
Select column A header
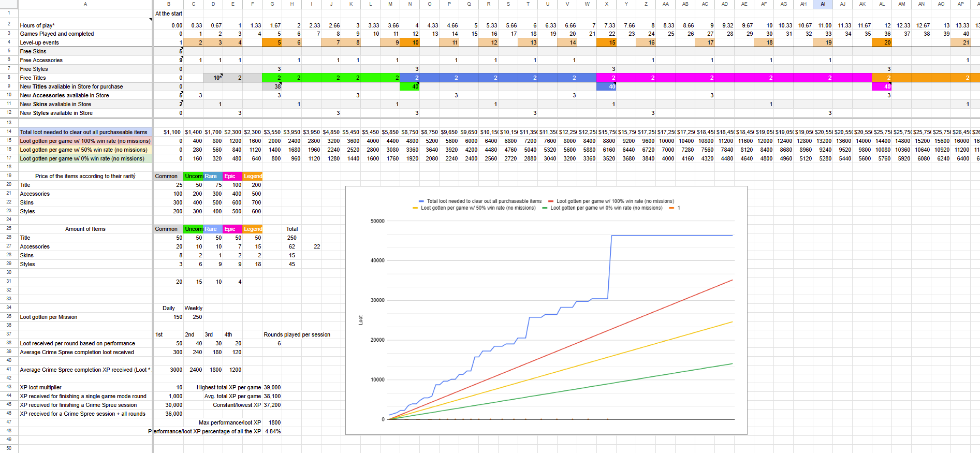coord(85,4)
